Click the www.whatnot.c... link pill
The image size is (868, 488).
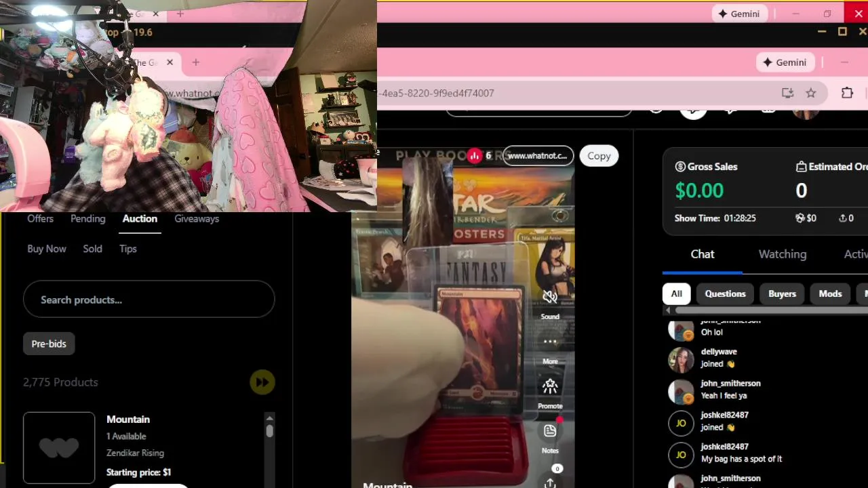pos(537,156)
